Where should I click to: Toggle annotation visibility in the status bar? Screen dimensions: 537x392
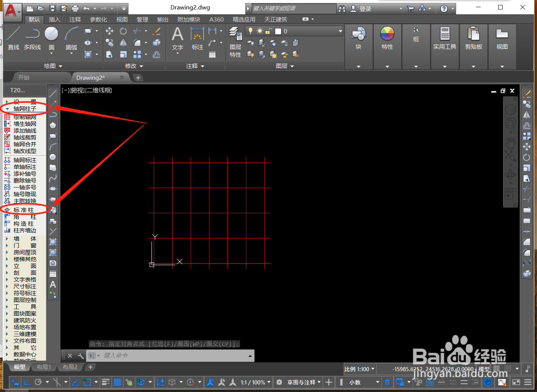coord(210,382)
